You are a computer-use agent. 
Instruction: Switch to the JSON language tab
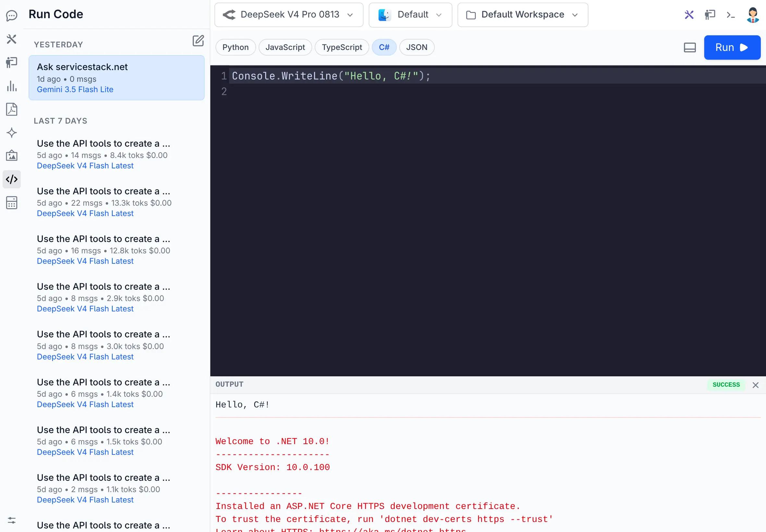tap(416, 47)
